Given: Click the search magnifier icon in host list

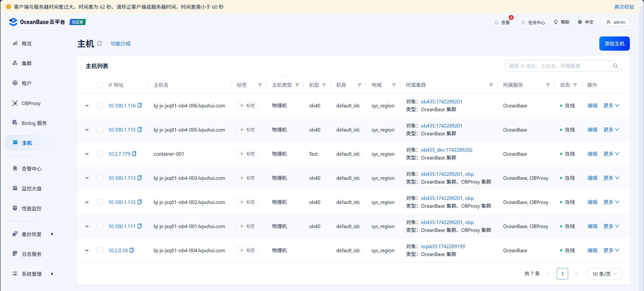Looking at the screenshot, I should [x=615, y=66].
